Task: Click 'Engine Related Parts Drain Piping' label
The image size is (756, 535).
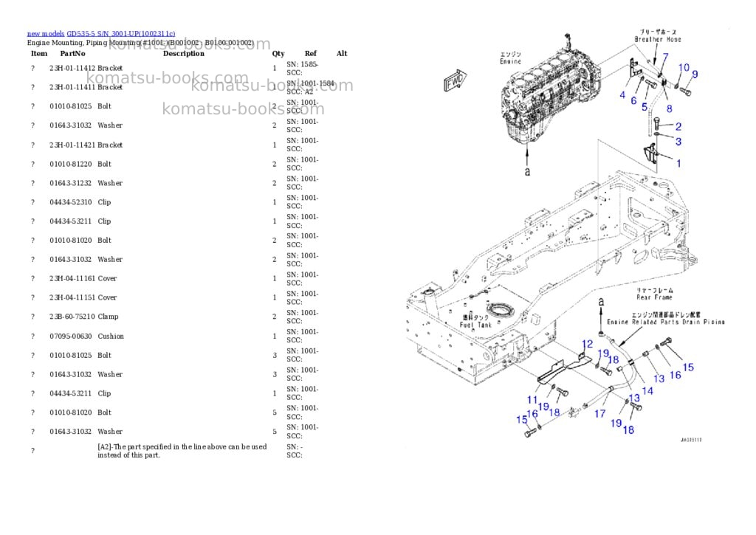Action: (x=665, y=322)
